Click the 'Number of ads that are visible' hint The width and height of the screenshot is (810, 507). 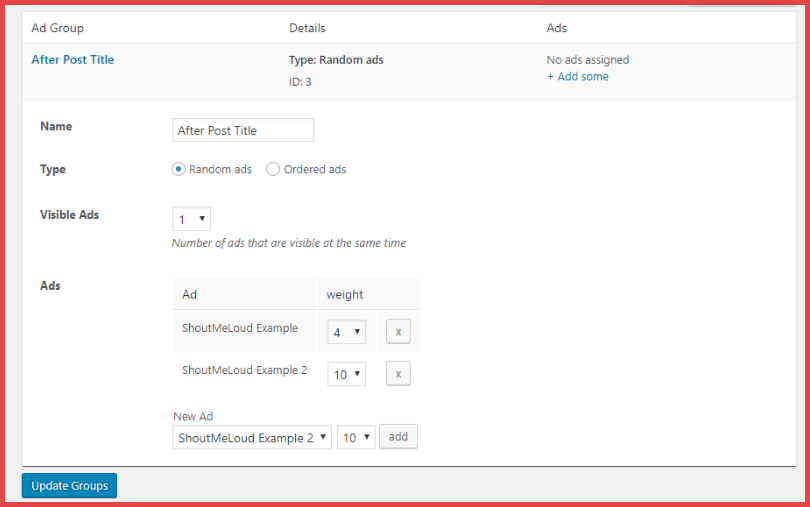[289, 243]
